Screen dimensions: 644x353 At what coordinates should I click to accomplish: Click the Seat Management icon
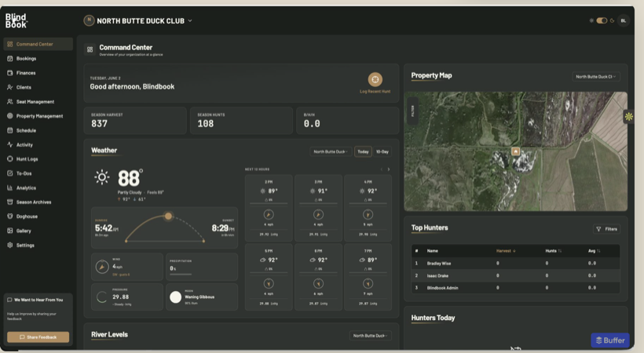tap(10, 101)
